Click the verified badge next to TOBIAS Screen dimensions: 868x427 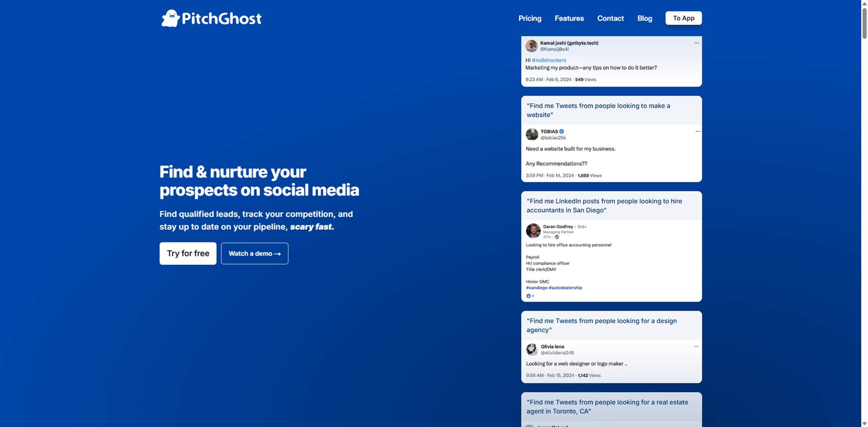(562, 131)
